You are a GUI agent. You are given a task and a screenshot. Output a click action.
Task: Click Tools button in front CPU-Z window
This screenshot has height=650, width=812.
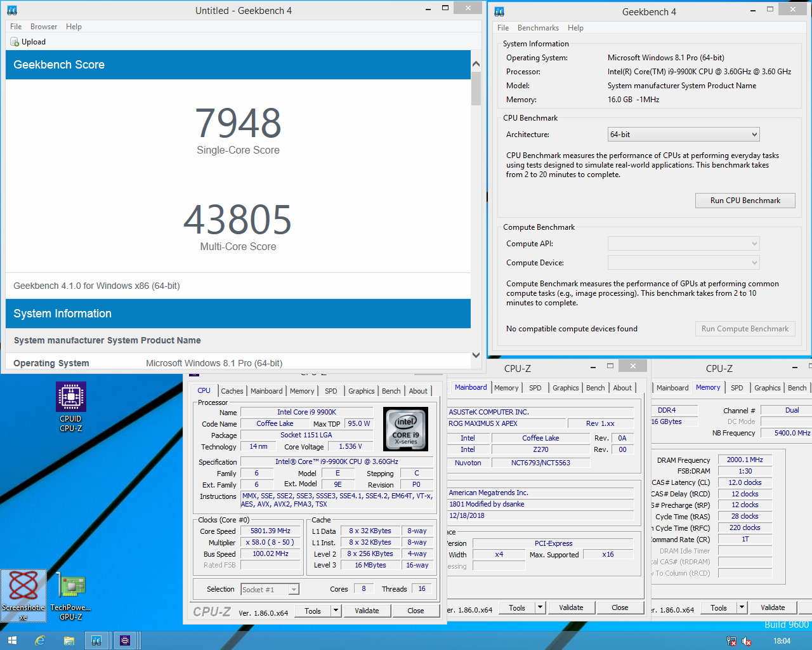click(313, 611)
